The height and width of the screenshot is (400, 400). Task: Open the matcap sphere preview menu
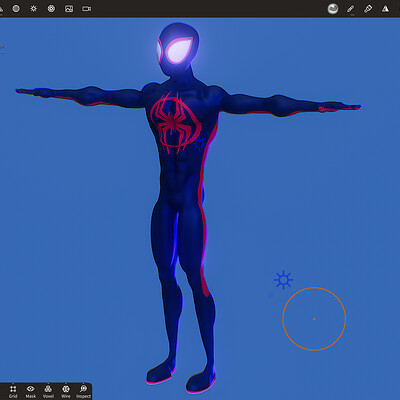click(x=333, y=9)
